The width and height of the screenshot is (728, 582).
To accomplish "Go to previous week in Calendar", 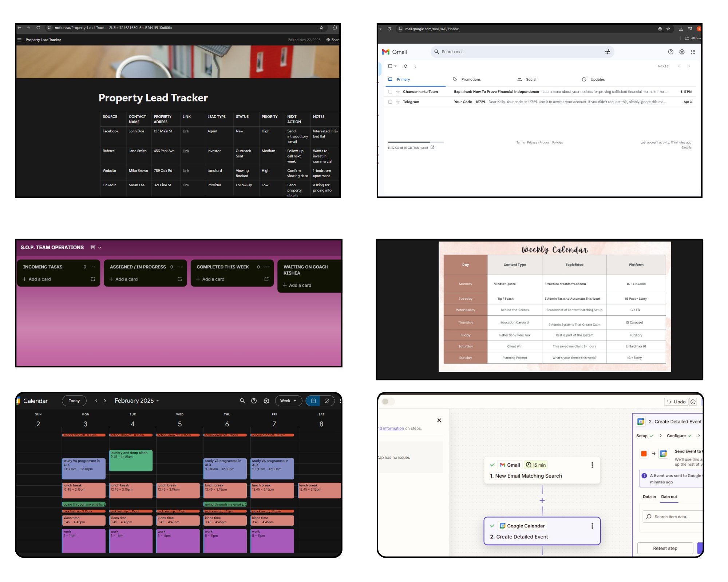I will click(96, 400).
